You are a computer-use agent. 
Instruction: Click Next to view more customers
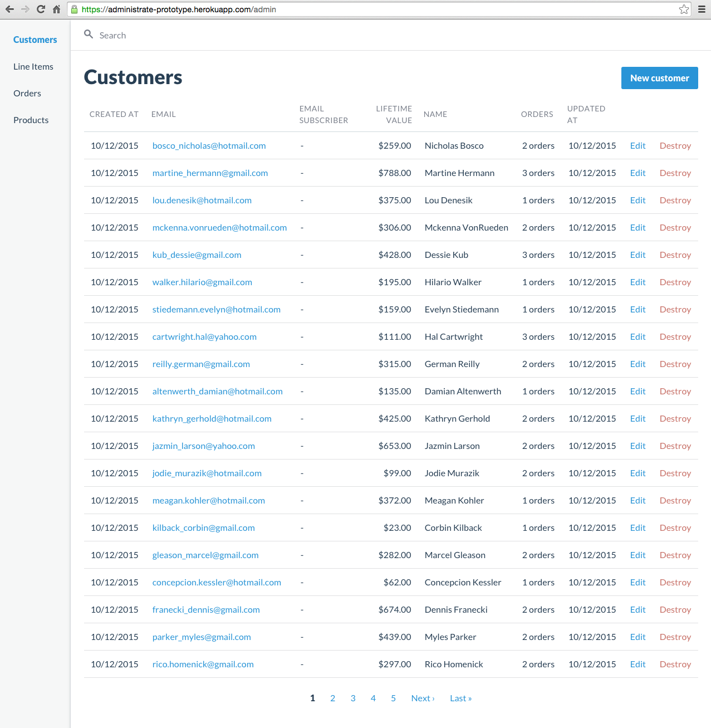422,697
